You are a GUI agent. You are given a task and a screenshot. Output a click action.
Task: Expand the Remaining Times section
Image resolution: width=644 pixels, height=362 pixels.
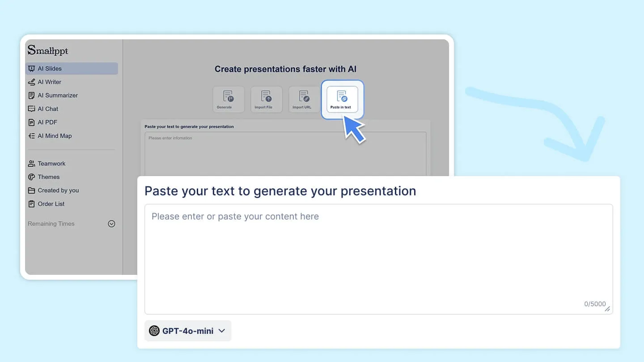(x=111, y=223)
